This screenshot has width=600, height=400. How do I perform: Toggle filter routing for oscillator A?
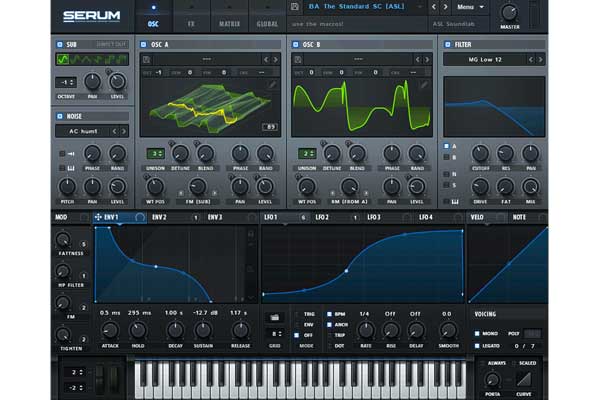[447, 146]
